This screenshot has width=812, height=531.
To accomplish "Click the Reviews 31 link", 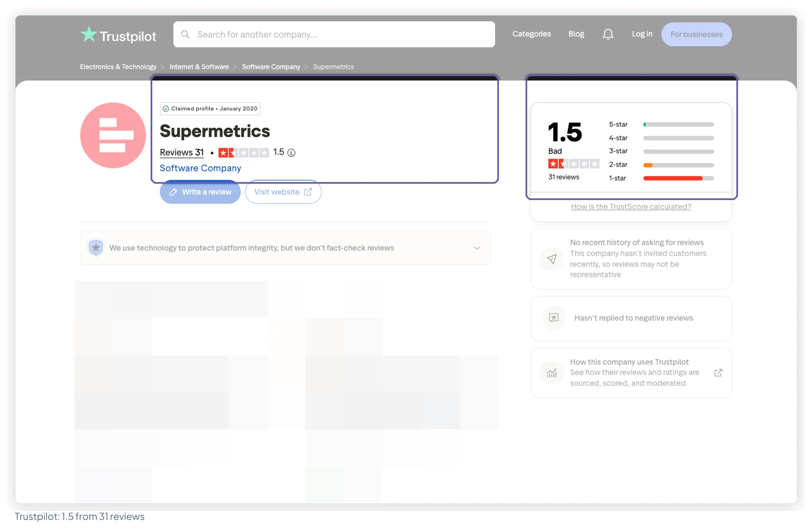I will pyautogui.click(x=182, y=152).
